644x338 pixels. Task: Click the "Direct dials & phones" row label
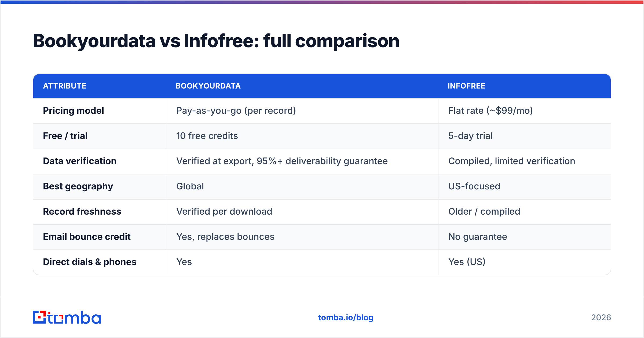[90, 262]
